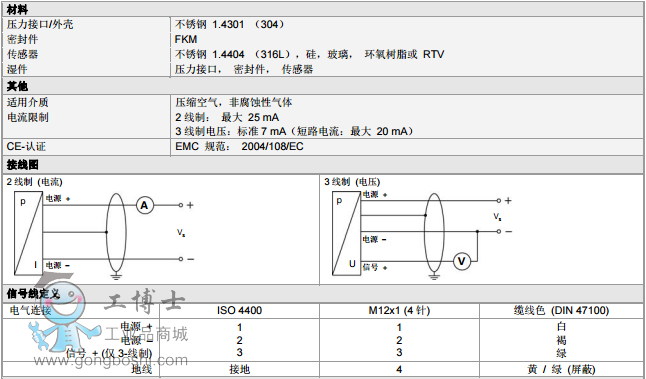The image size is (646, 379).
Task: Click the voltmeter 'V' symbol in 3-wire diagram
Action: (461, 261)
